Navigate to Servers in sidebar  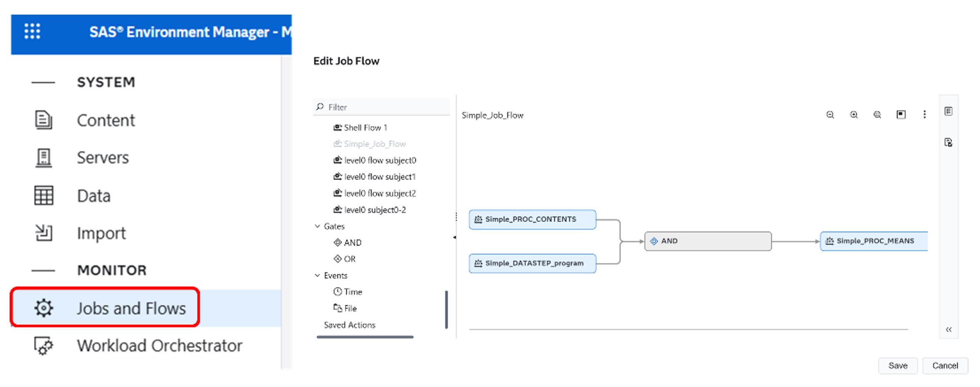tap(103, 158)
